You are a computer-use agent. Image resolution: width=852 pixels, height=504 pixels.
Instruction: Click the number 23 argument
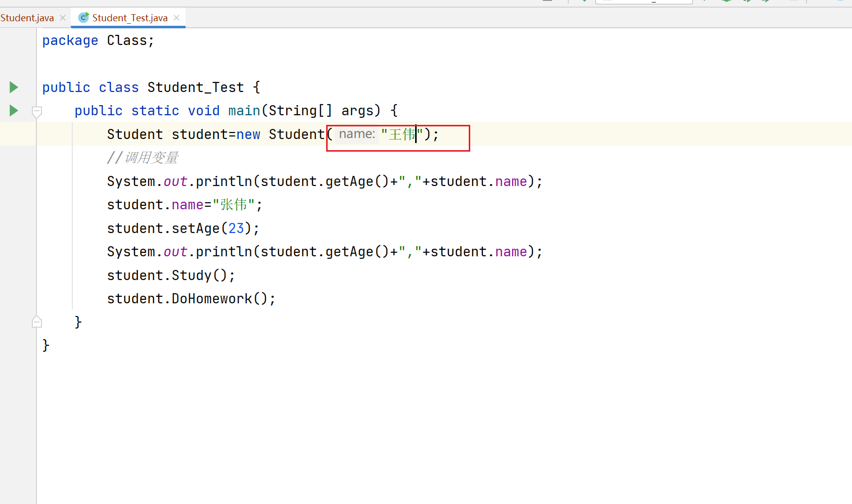[x=236, y=228]
